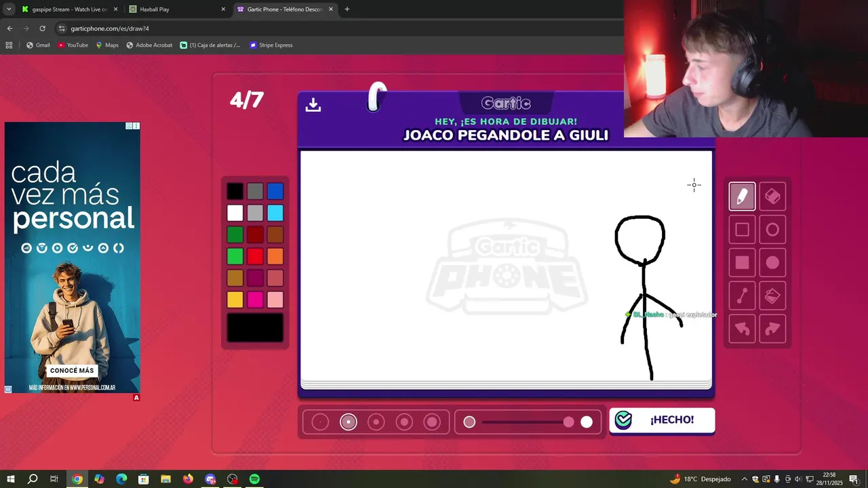
Task: Select the empty rectangle shape tool
Action: coord(742,230)
